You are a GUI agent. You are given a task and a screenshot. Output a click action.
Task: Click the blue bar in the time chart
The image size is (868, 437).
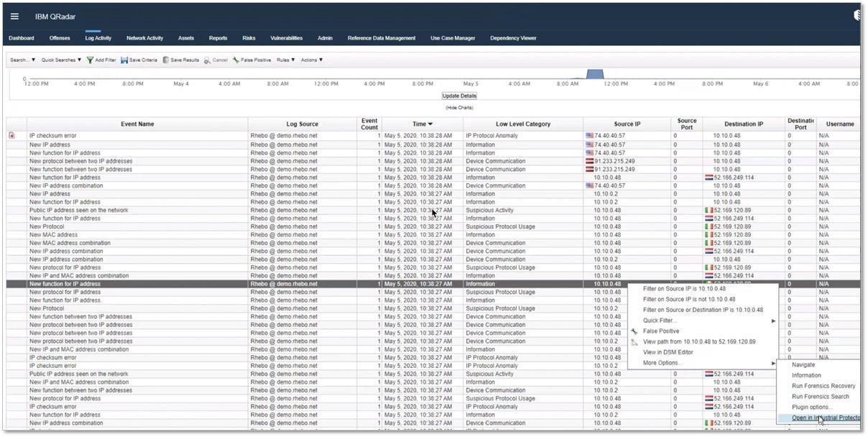[596, 74]
